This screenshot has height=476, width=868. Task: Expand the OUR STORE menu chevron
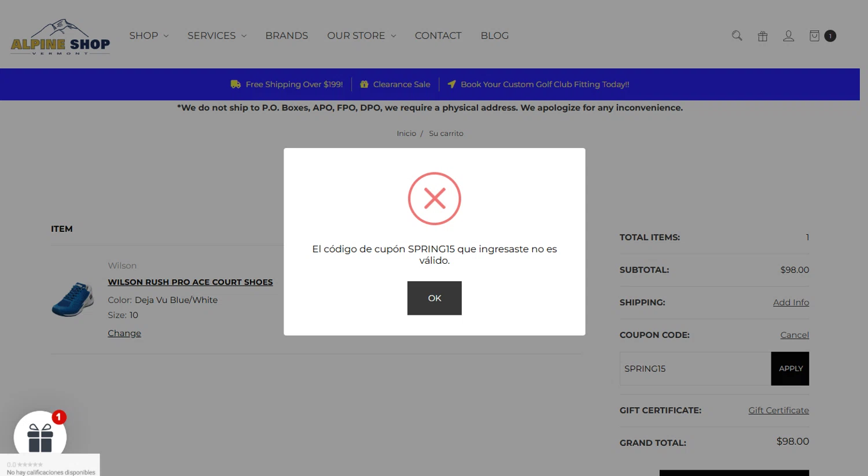pyautogui.click(x=393, y=36)
